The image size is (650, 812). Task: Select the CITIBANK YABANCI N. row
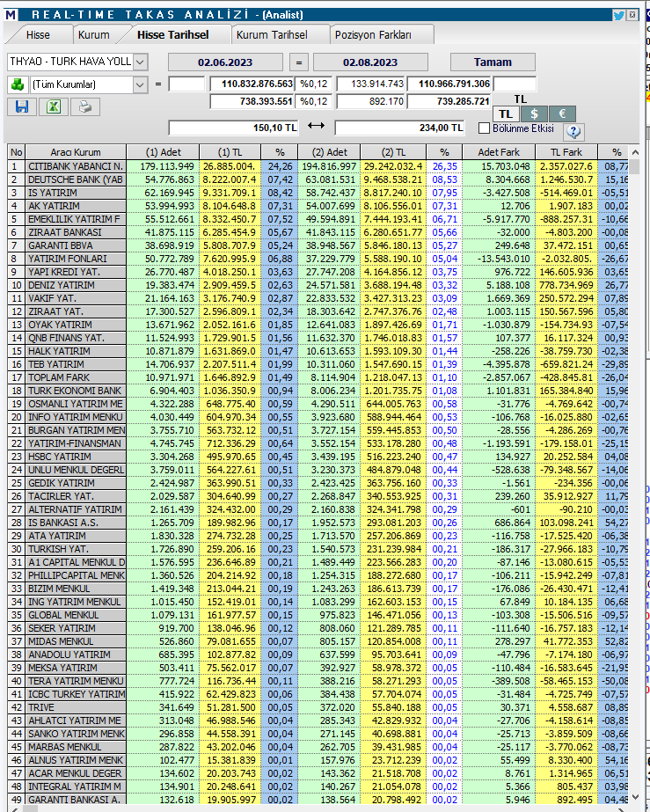[318, 166]
